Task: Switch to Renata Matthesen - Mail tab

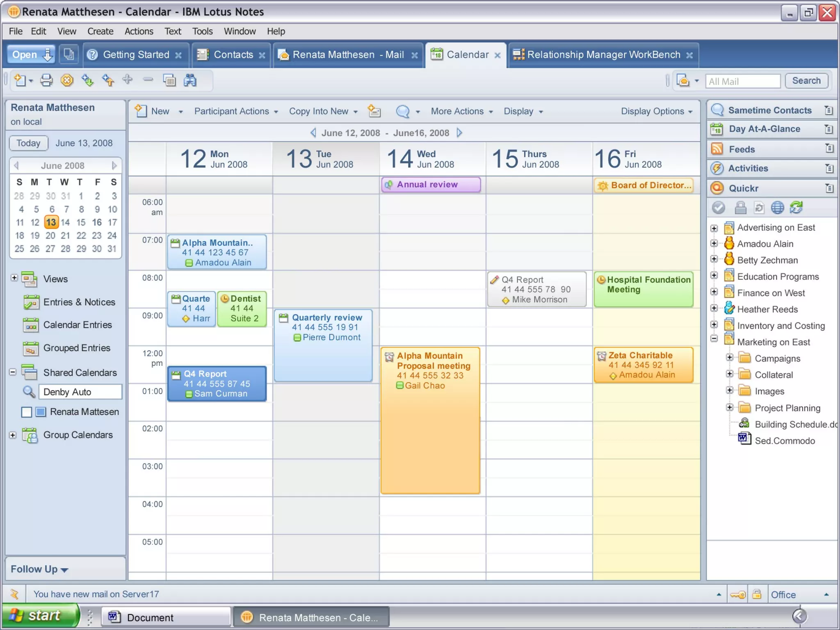Action: point(348,55)
